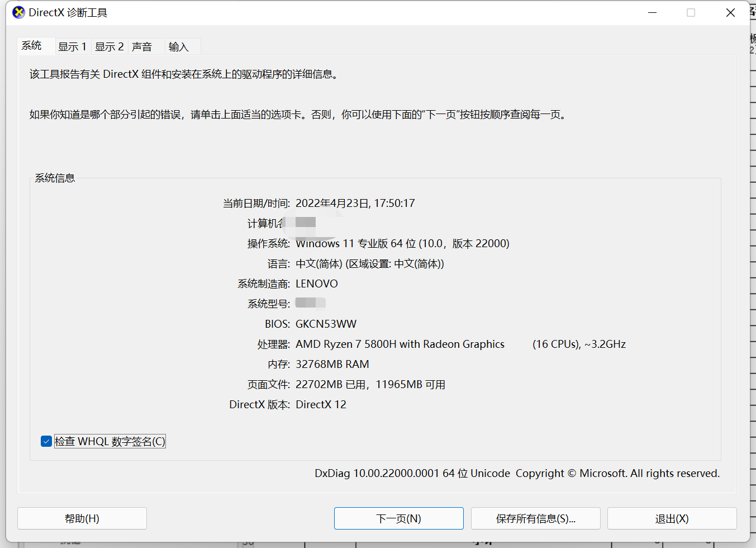Click the DirectX diagnostic tool title icon

coord(18,12)
